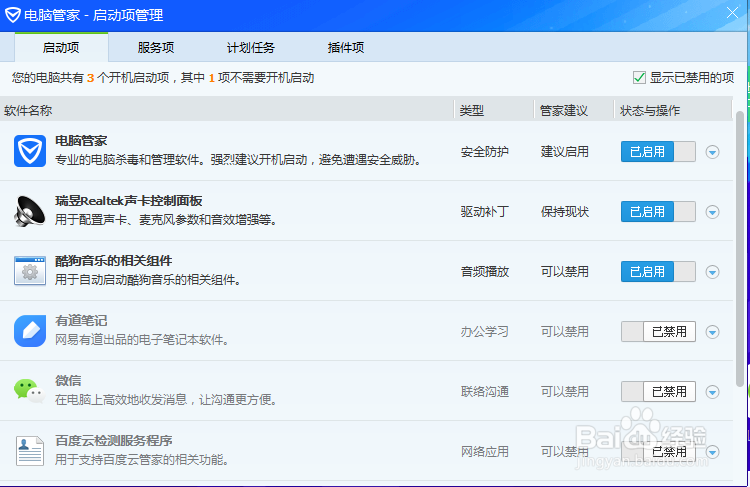Click 可以禁用 suggestion in 有道笔记 row
Viewport: 750px width, 487px height.
[x=565, y=332]
